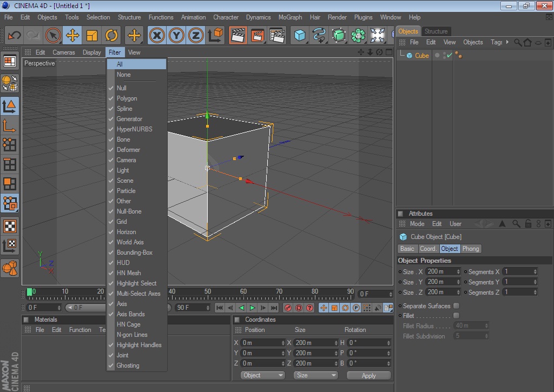Viewport: 554px width, 392px height.
Task: Toggle the Separate Surfaces checkbox
Action: tap(457, 305)
